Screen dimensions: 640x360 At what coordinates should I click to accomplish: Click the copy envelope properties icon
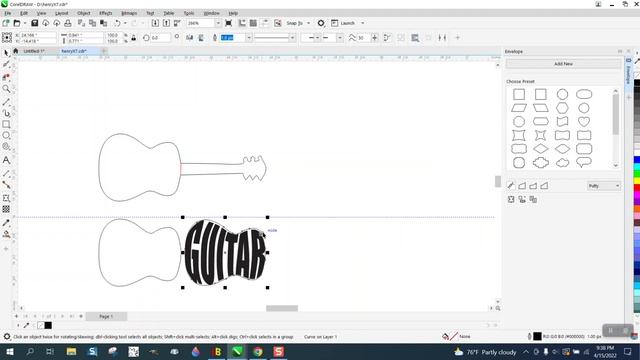click(x=533, y=199)
